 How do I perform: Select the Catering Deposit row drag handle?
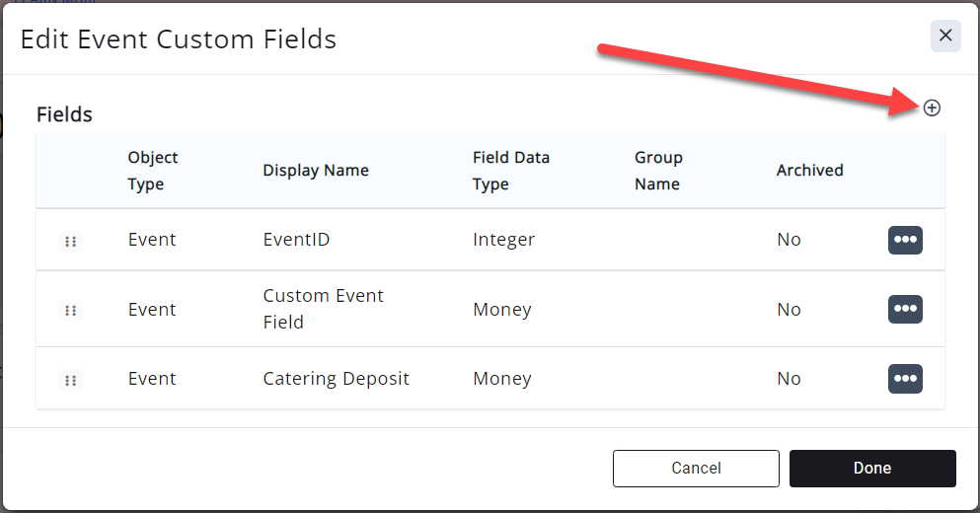click(x=70, y=380)
